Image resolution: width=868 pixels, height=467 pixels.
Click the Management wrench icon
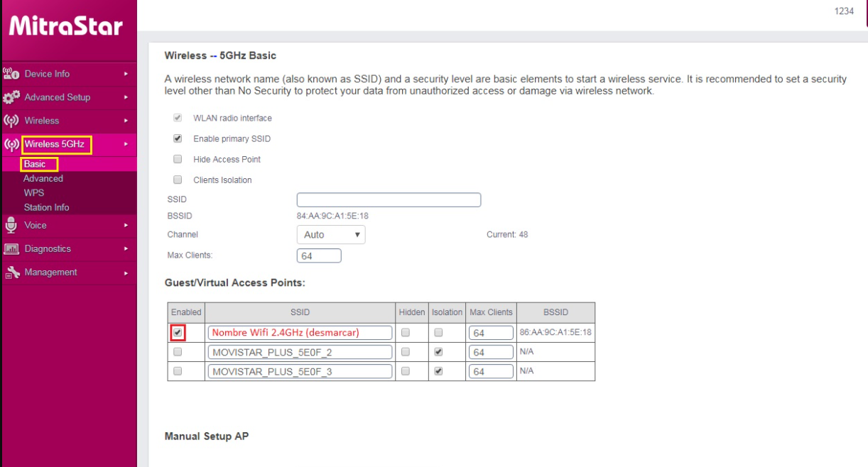[11, 273]
